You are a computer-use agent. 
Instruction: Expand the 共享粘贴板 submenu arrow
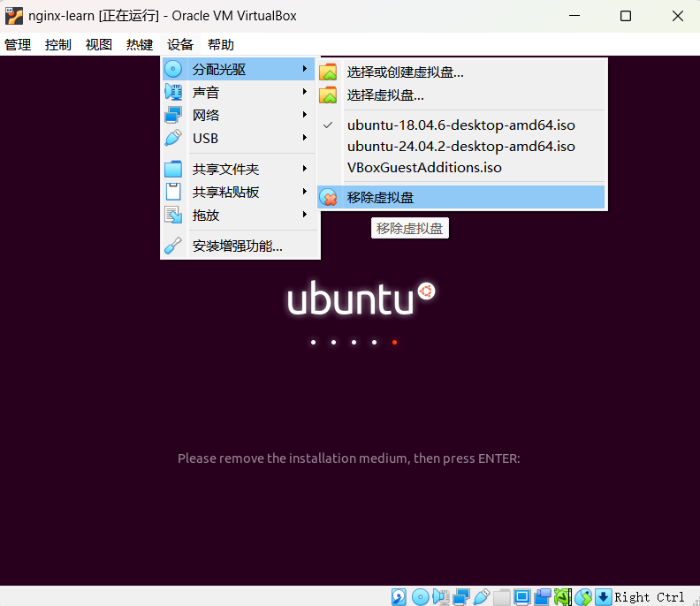[x=304, y=192]
